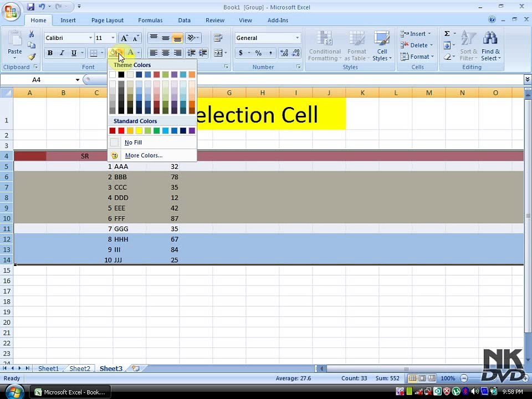Click the Decrease Indent icon

pyautogui.click(x=191, y=53)
